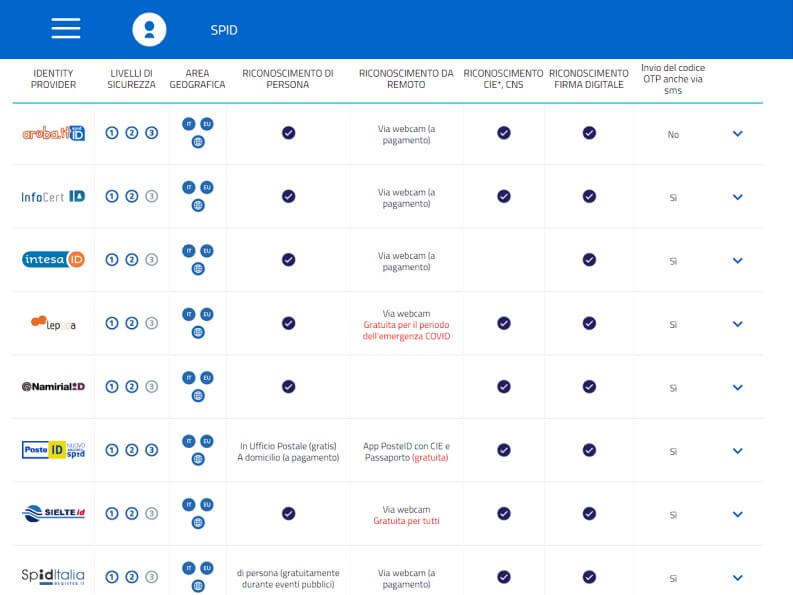Click the user profile avatar icon
The height and width of the screenshot is (595, 793).
tap(149, 30)
